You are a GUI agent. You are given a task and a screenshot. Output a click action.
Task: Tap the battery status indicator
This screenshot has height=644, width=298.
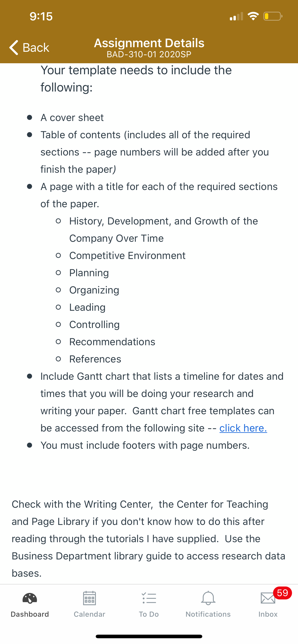(273, 16)
